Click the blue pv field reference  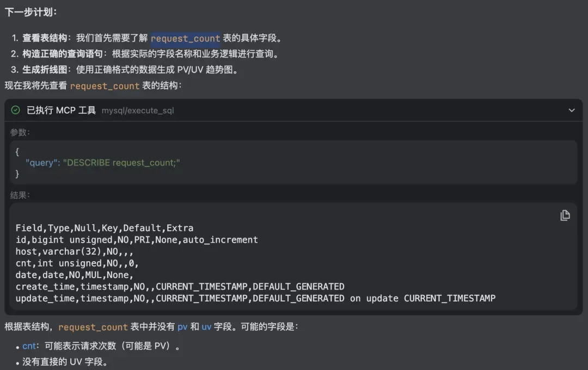[182, 327]
